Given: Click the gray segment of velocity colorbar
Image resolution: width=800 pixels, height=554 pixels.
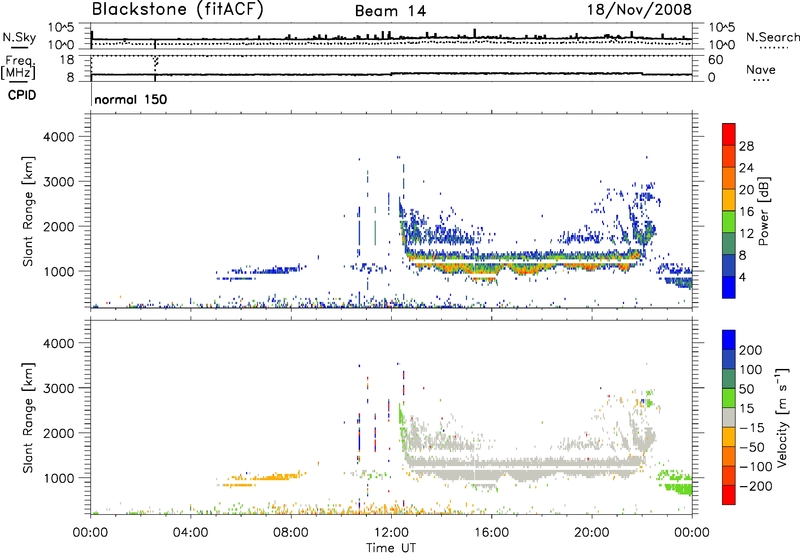Looking at the screenshot, I should pyautogui.click(x=729, y=418).
